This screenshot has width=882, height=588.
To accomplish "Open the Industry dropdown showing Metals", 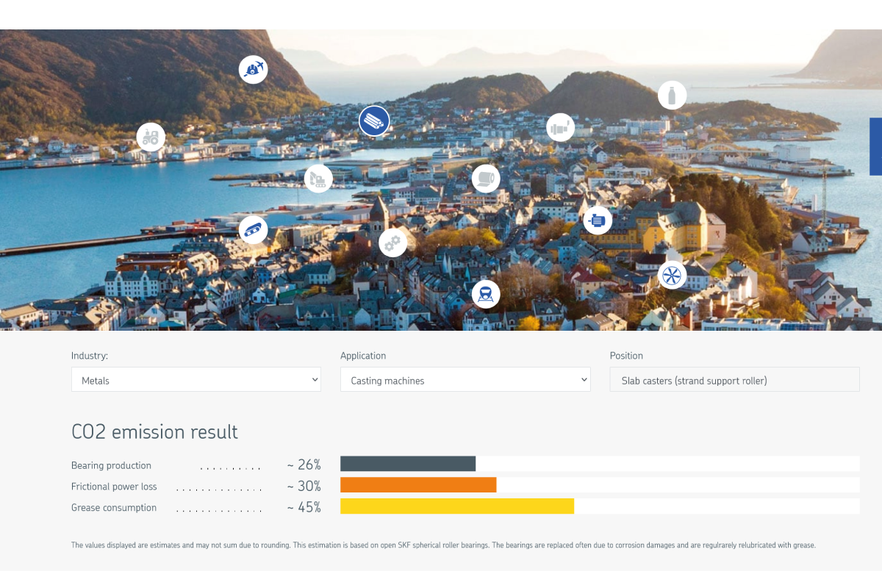I will tap(196, 380).
